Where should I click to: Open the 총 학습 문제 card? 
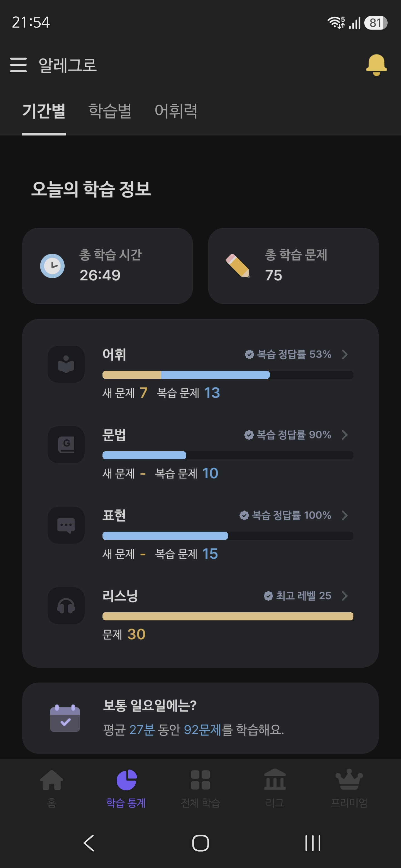tap(293, 266)
